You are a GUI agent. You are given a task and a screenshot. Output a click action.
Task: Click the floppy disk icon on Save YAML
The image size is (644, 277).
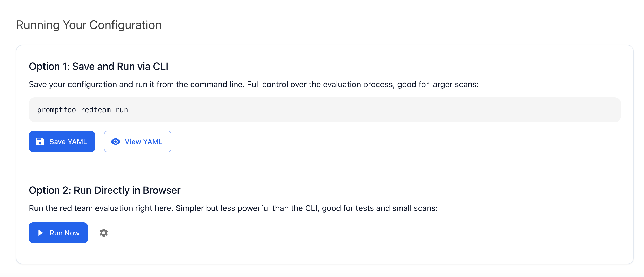tap(40, 142)
